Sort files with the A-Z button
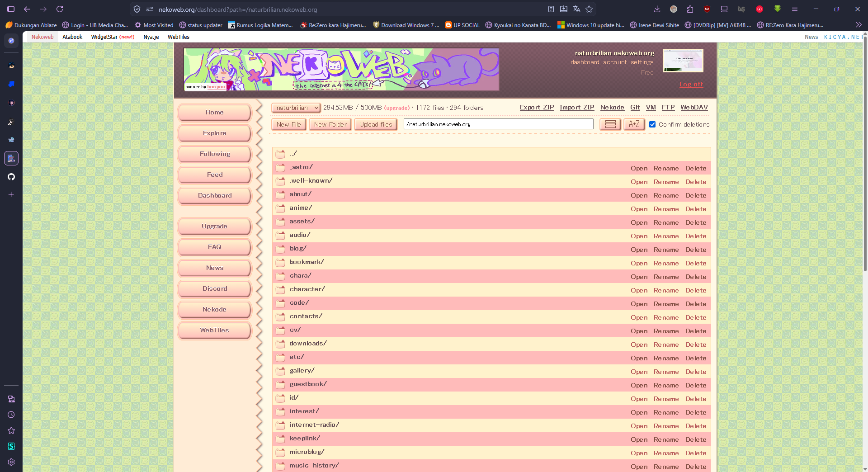The image size is (868, 472). [634, 124]
